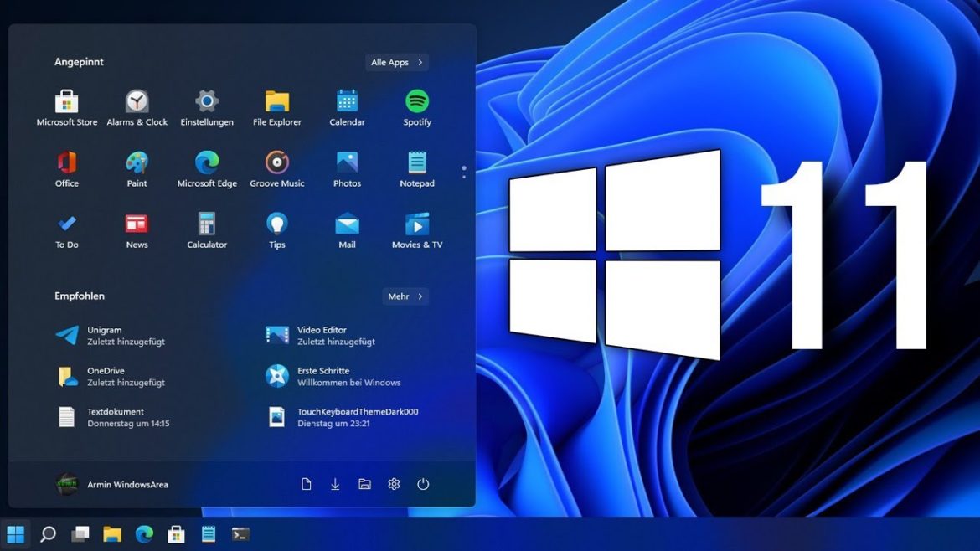Open the Alarms & Clock app
The width and height of the screenshot is (980, 551).
(137, 106)
